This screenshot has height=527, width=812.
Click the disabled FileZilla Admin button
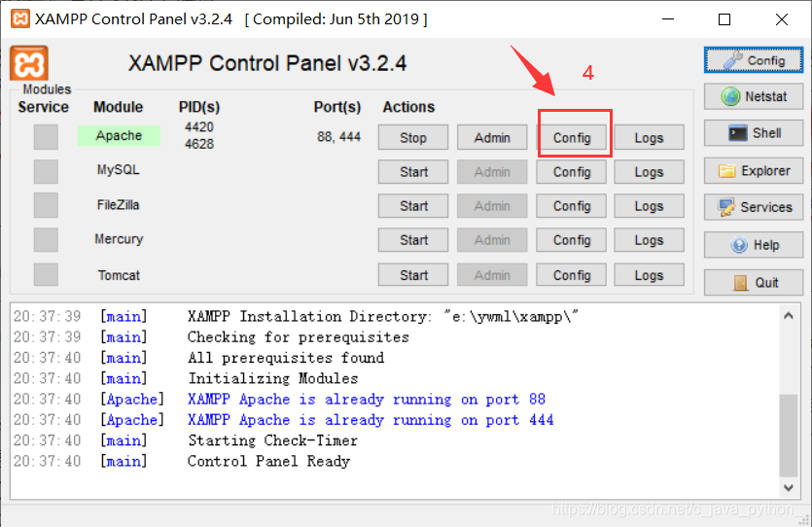coord(492,205)
